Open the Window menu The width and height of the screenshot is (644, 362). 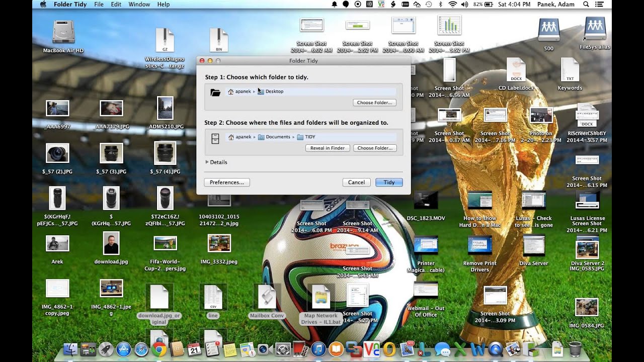coord(139,4)
